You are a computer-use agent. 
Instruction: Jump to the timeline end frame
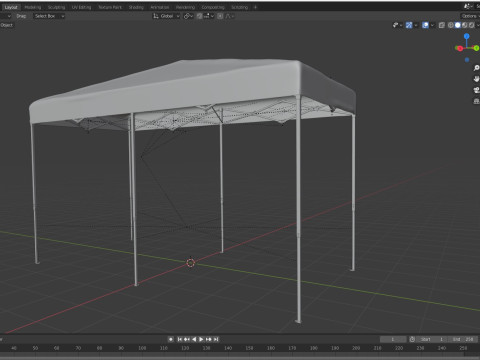pos(216,339)
